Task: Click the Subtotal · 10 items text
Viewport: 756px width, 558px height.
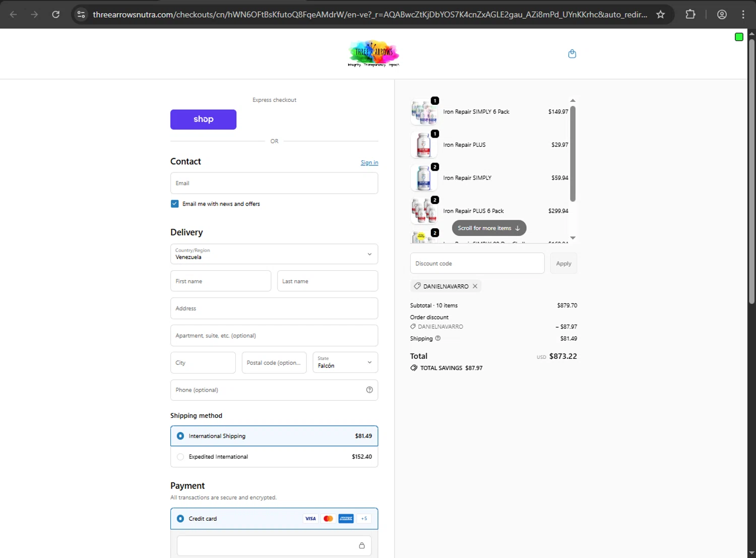Action: pyautogui.click(x=434, y=305)
